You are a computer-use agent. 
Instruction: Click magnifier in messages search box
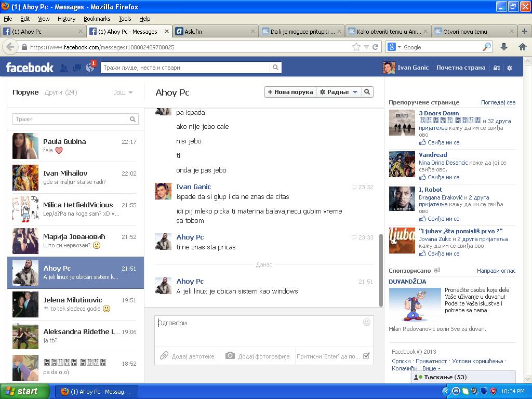point(132,119)
